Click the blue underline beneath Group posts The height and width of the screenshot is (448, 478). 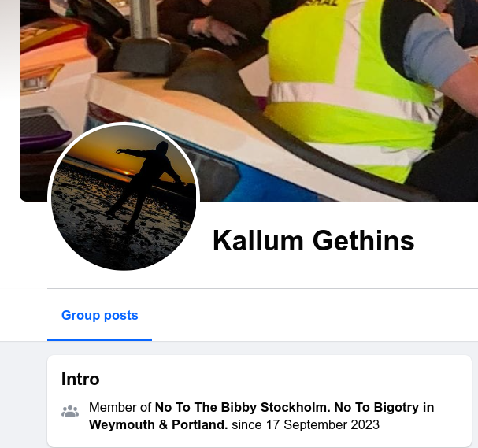(x=100, y=339)
